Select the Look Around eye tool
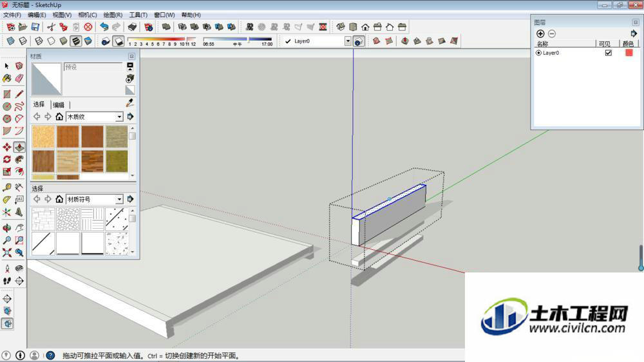The height and width of the screenshot is (362, 644). pos(19,269)
